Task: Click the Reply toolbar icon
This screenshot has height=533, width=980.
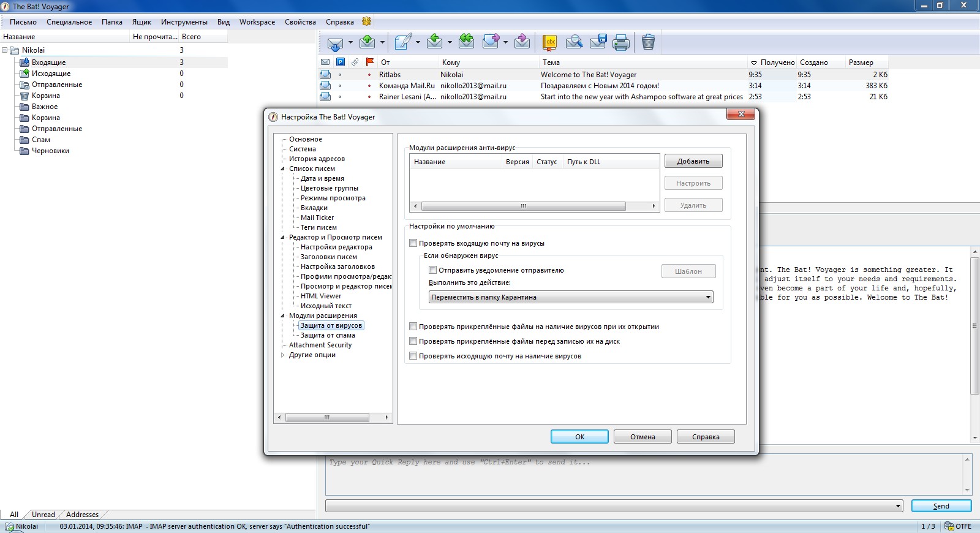Action: click(x=434, y=42)
